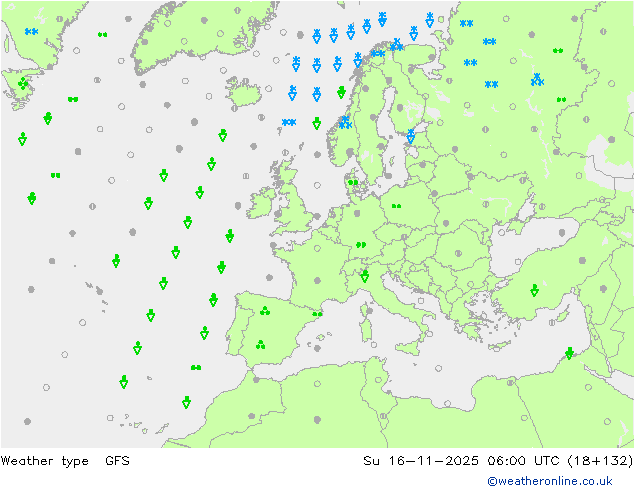Select green dots on Catalonia coast

click(x=317, y=314)
